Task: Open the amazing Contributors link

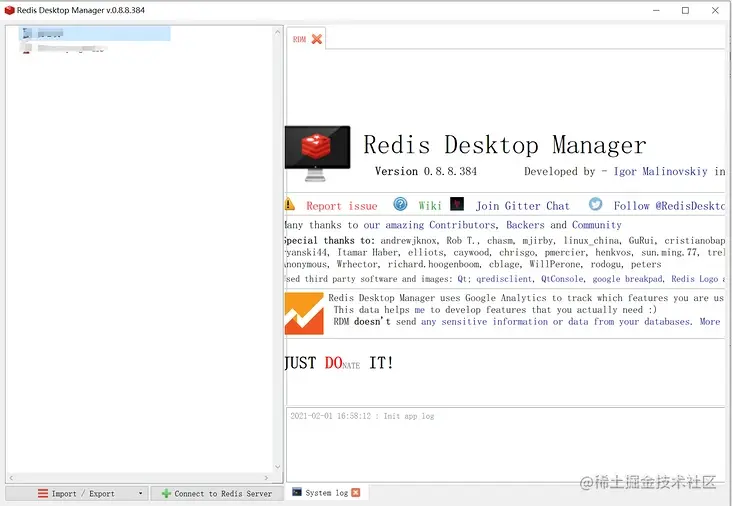Action: tap(440, 225)
